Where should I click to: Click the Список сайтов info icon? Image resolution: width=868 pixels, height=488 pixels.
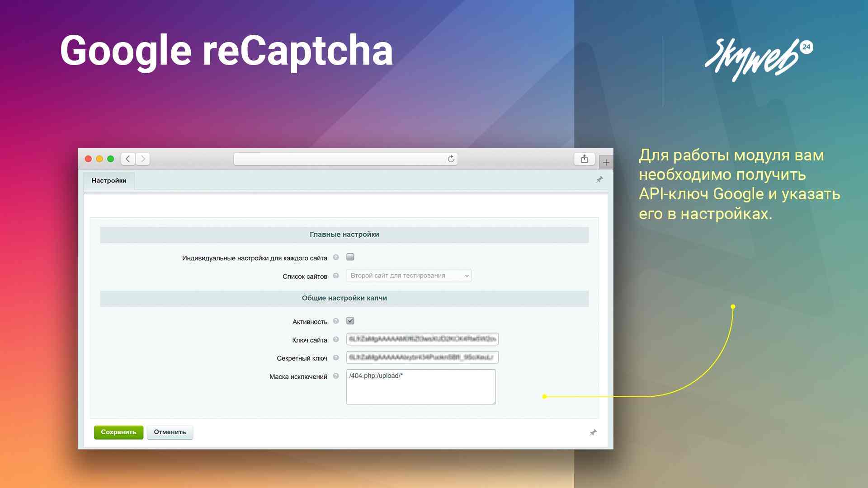point(337,275)
